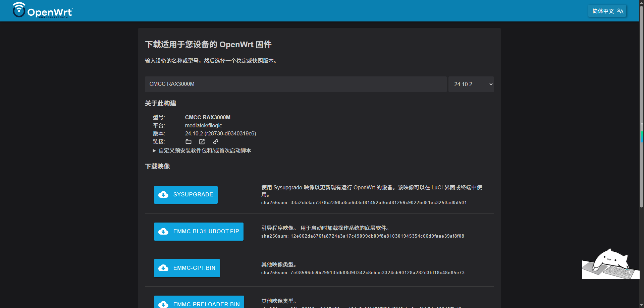Open the firmware version selector arrow
Image resolution: width=644 pixels, height=308 pixels.
coord(490,84)
